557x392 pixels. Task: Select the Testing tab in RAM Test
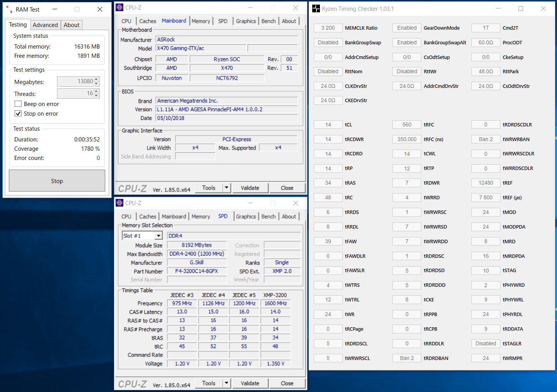18,25
